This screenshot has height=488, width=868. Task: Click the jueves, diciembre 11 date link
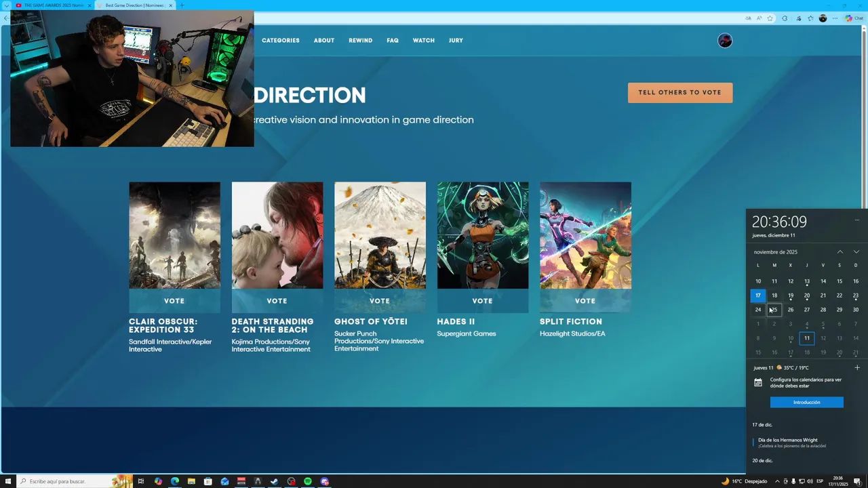coord(774,235)
